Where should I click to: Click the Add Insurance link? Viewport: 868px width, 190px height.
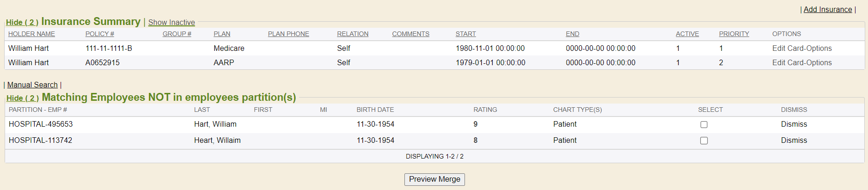coord(827,9)
